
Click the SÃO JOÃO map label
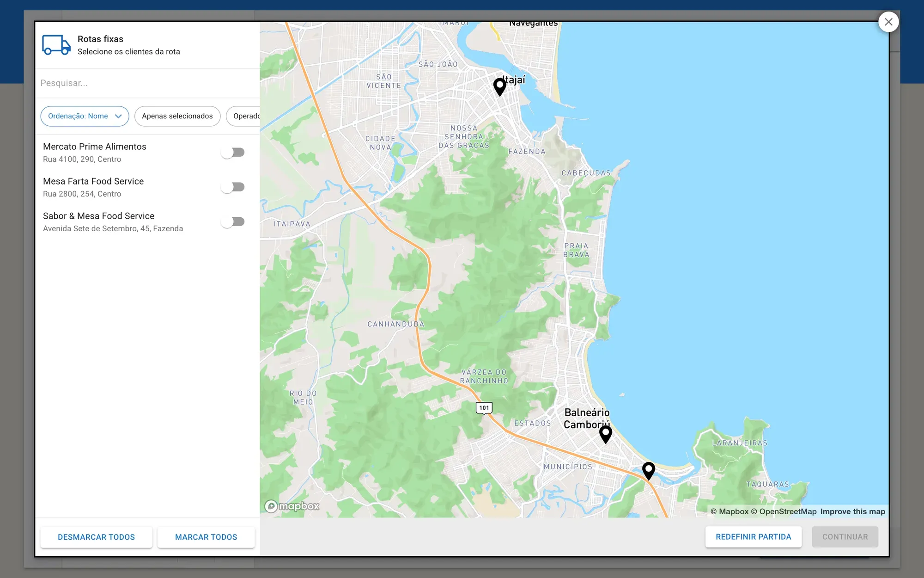pyautogui.click(x=438, y=64)
